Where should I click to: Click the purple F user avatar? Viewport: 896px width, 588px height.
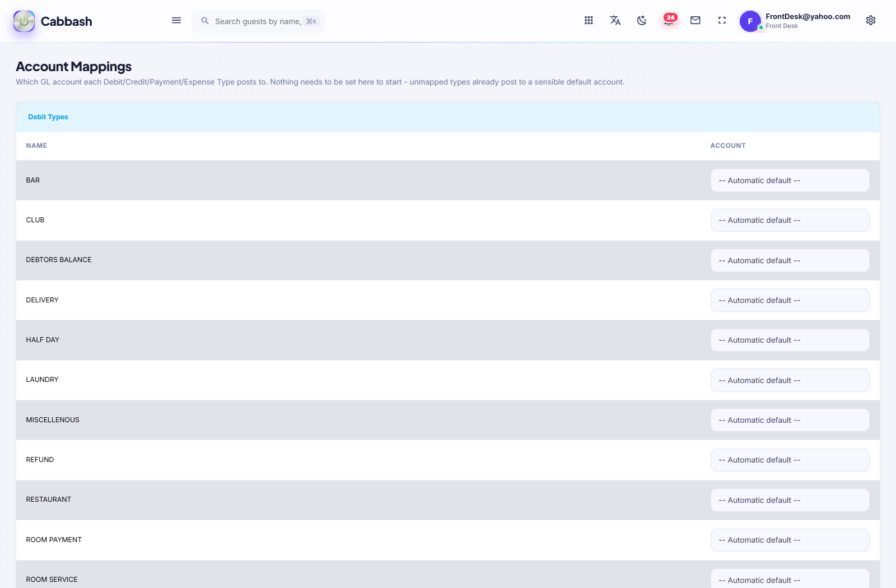pyautogui.click(x=750, y=21)
